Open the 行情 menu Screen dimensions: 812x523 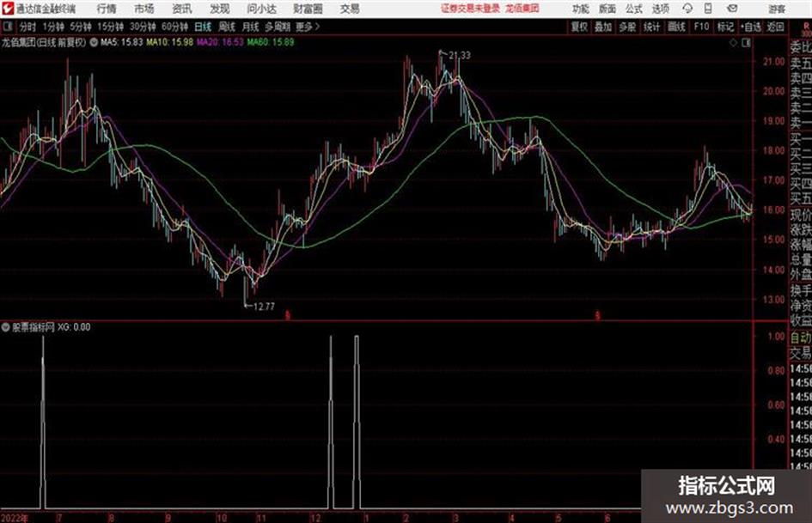107,9
